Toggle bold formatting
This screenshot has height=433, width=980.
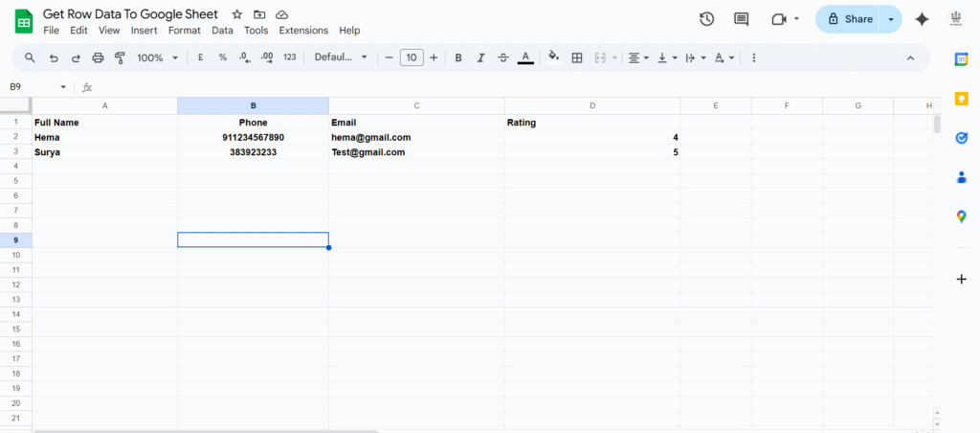(458, 57)
